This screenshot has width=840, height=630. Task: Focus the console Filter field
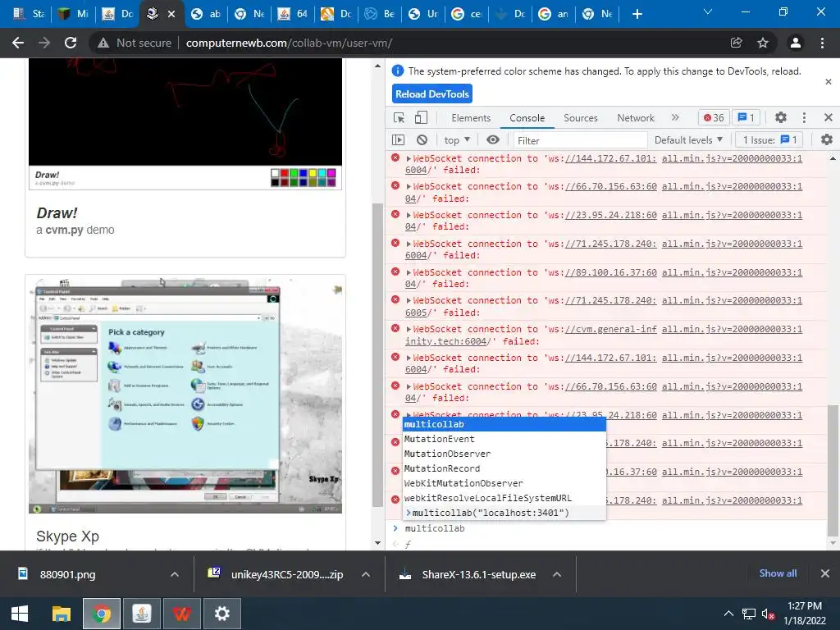(580, 140)
